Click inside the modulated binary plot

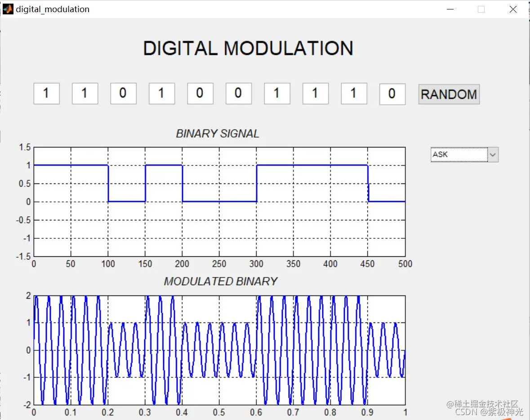pyautogui.click(x=219, y=350)
